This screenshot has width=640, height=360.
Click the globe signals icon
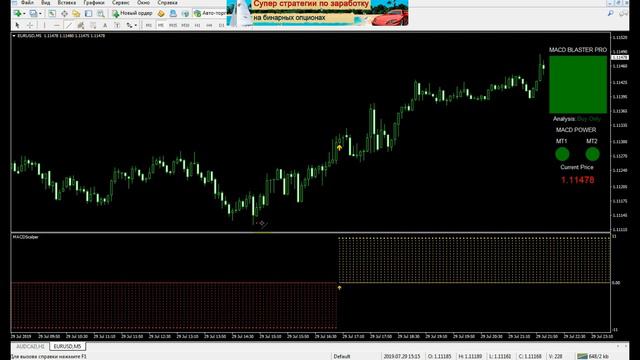click(x=185, y=13)
